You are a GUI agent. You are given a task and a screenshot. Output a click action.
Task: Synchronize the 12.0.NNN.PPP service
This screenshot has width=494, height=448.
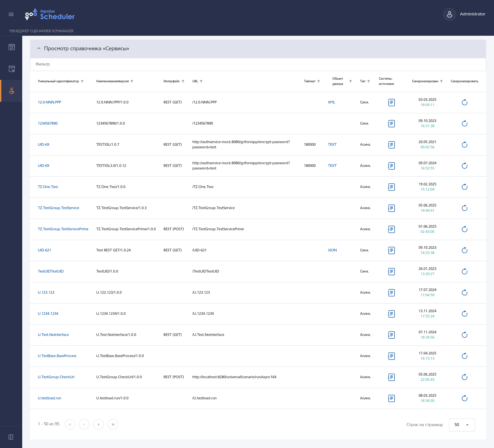[x=464, y=102]
